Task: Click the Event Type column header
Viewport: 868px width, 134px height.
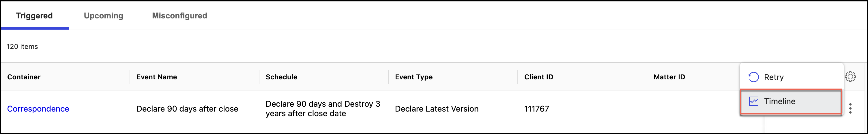Action: [x=414, y=77]
